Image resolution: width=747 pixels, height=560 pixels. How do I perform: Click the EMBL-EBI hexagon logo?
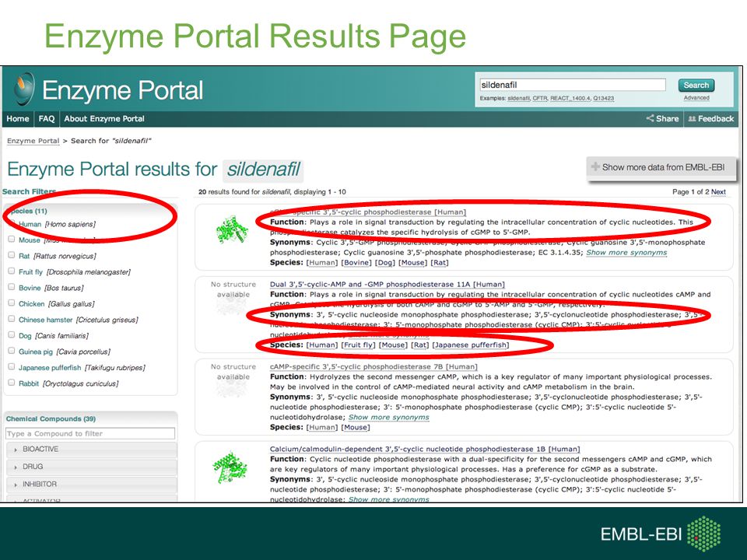[703, 534]
